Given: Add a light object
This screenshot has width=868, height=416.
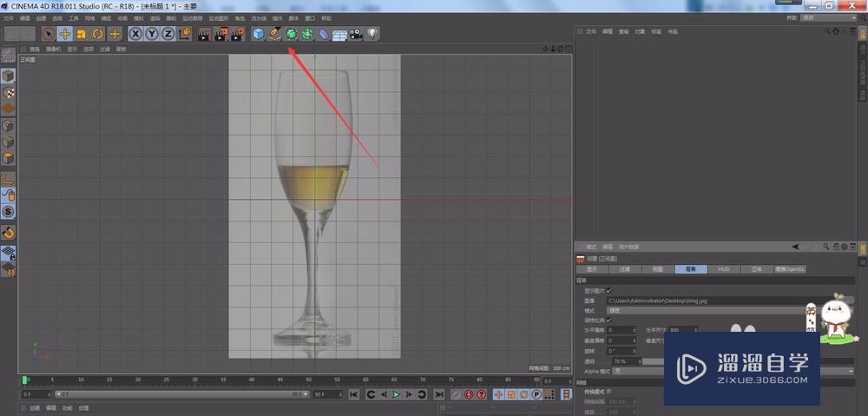Looking at the screenshot, I should coord(372,34).
